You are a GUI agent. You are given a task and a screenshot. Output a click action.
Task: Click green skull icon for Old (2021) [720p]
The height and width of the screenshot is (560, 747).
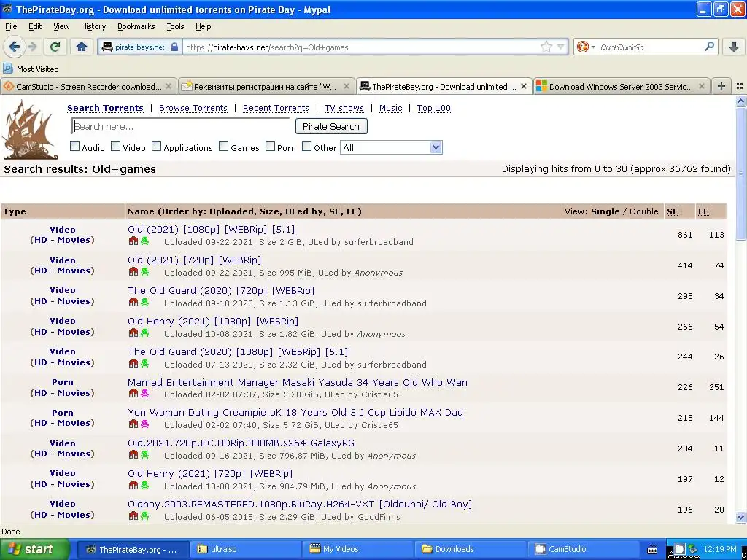(x=145, y=272)
